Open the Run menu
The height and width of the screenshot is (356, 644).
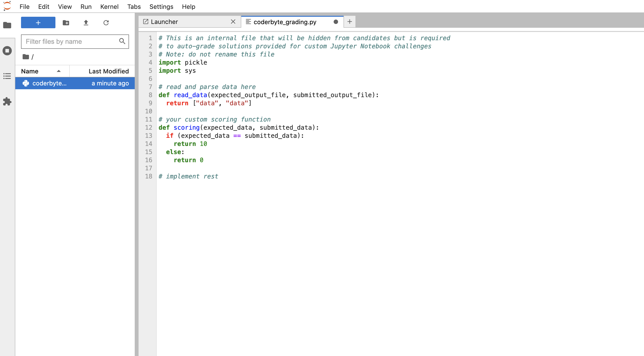click(86, 6)
